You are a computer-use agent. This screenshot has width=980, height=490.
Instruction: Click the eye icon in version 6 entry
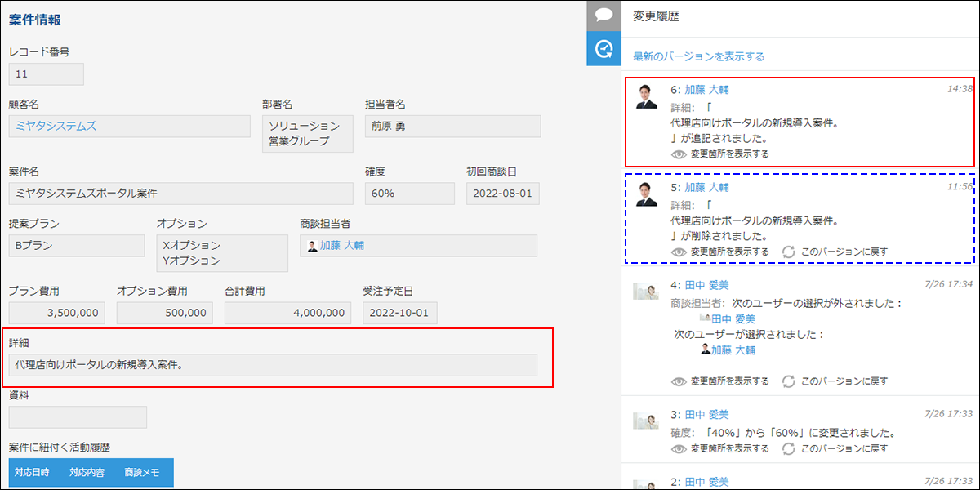pos(678,154)
